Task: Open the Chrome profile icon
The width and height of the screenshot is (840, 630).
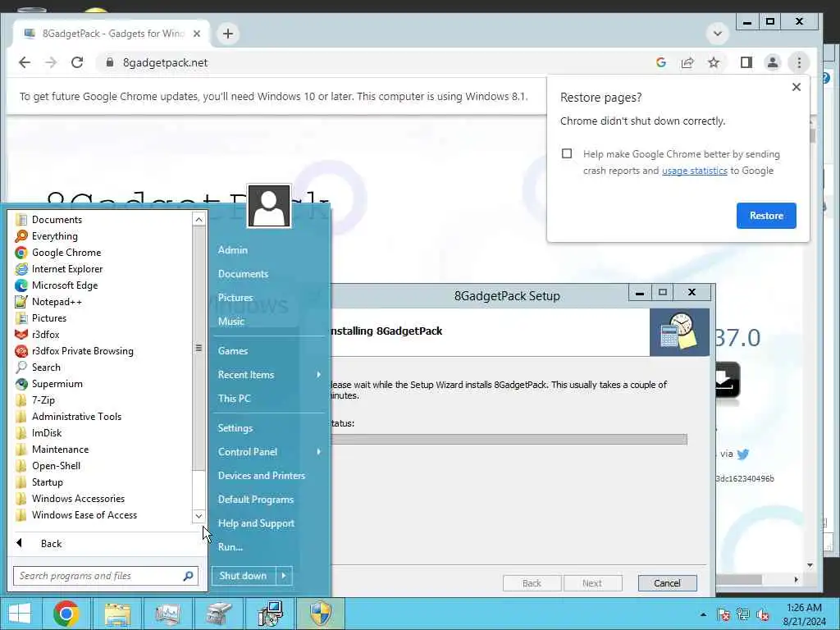Action: tap(773, 62)
